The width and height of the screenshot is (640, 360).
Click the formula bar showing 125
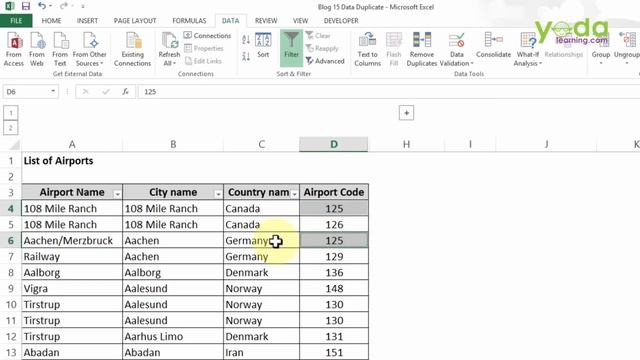pos(390,92)
